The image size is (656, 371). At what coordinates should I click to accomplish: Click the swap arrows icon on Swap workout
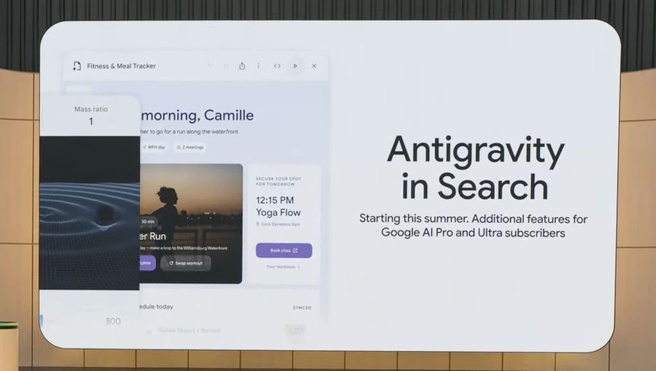171,263
